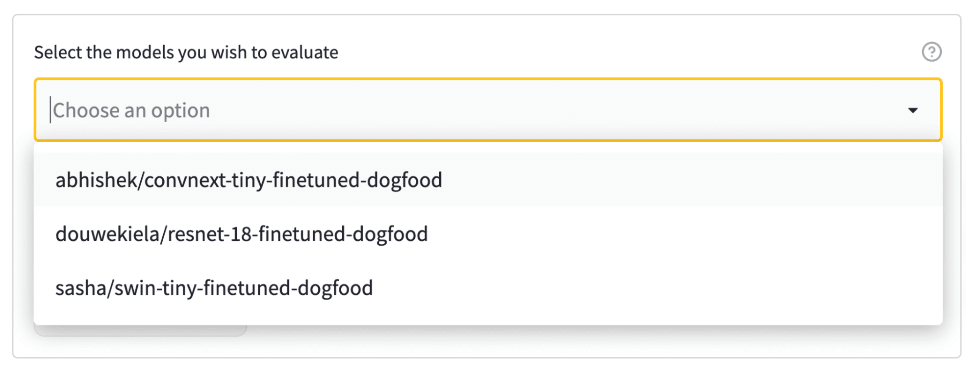Screen dimensions: 980x385
Task: Click 'Select the models you wish to evaluate' label
Action: pyautogui.click(x=186, y=52)
